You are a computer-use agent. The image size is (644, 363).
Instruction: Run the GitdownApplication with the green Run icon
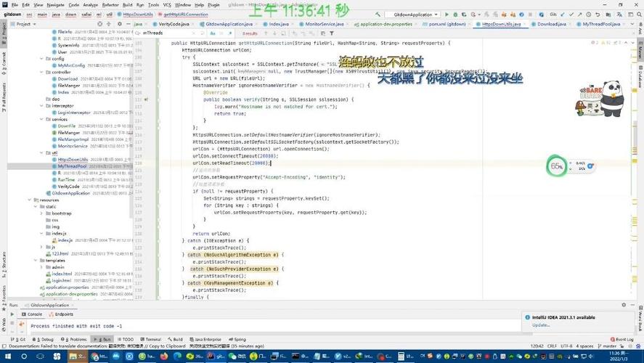447,15
